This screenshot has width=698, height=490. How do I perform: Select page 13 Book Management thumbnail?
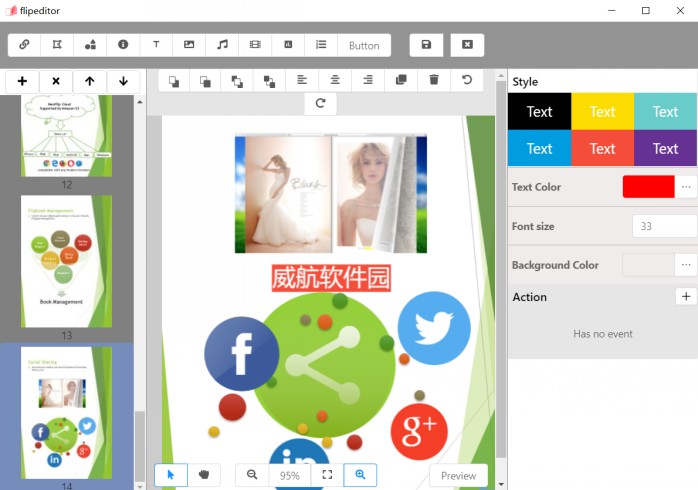click(66, 262)
